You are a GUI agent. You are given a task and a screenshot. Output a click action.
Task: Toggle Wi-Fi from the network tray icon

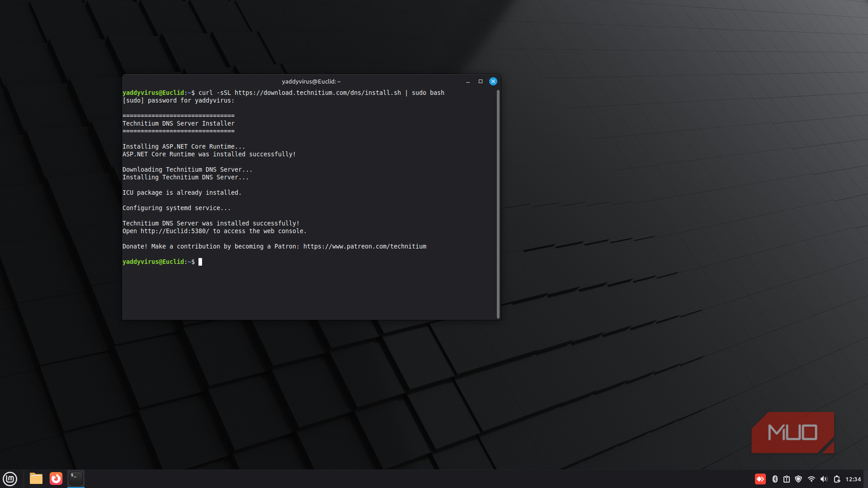click(x=811, y=479)
